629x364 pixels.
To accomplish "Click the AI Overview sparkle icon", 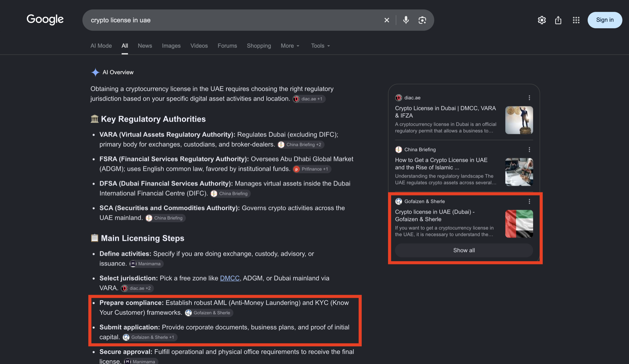I will [95, 72].
